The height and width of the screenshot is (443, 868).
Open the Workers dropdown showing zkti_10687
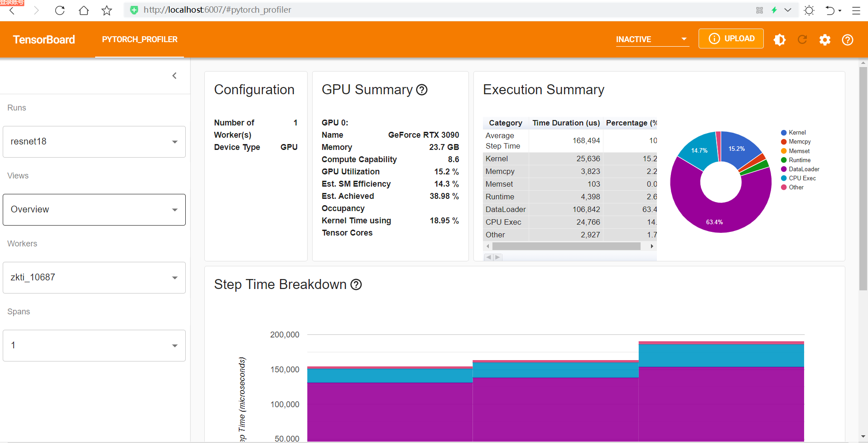click(94, 278)
